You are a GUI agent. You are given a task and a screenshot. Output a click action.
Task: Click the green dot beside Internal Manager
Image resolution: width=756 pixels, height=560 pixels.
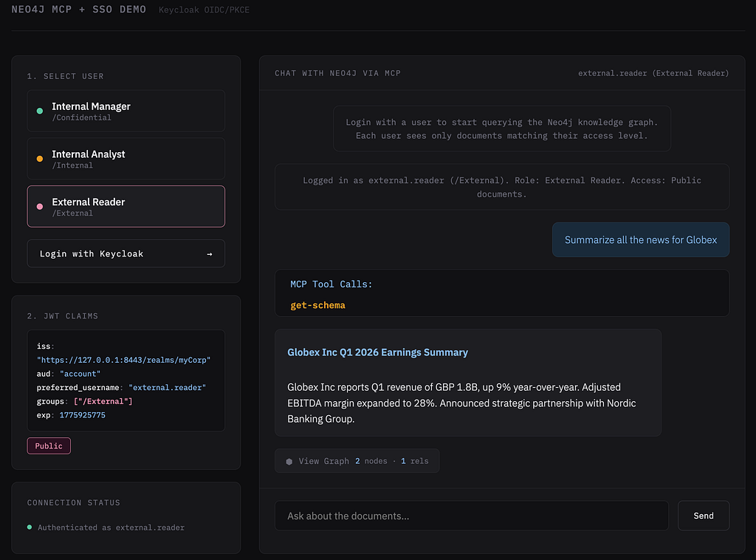tap(40, 111)
